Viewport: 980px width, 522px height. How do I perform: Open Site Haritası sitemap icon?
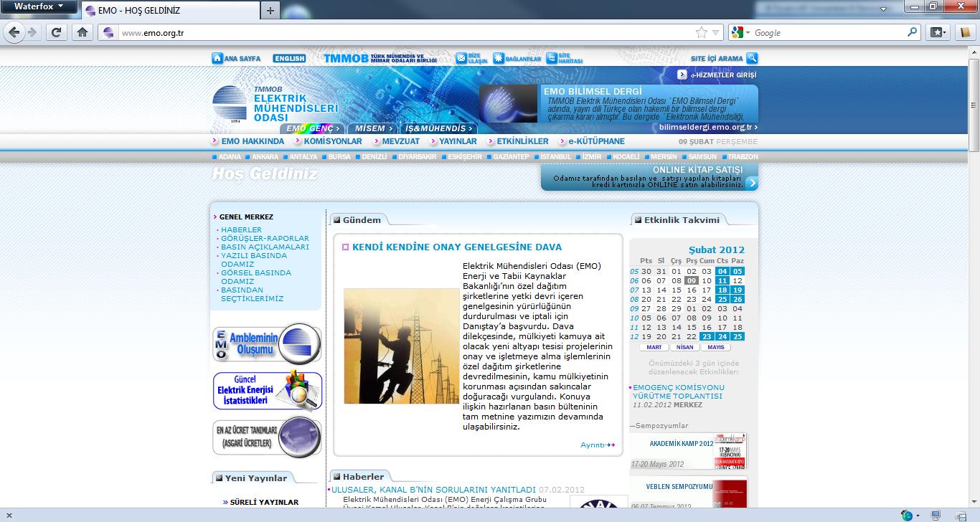tap(552, 58)
